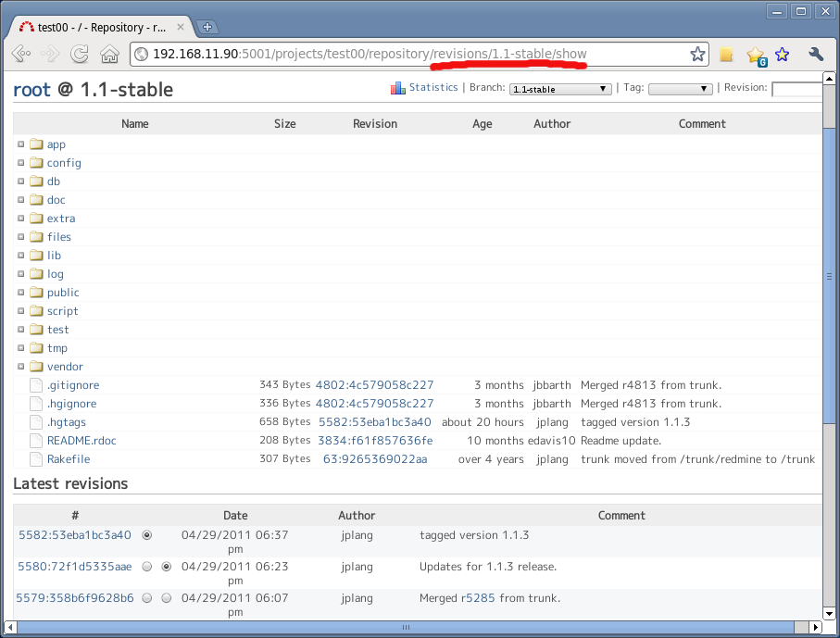Click the yellow note extension icon
The height and width of the screenshot is (638, 840).
(x=726, y=54)
